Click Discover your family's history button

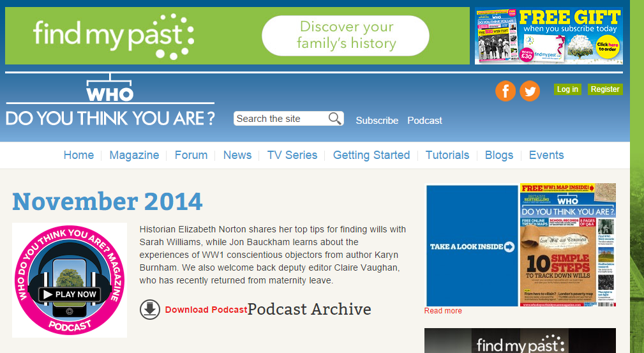coord(345,36)
